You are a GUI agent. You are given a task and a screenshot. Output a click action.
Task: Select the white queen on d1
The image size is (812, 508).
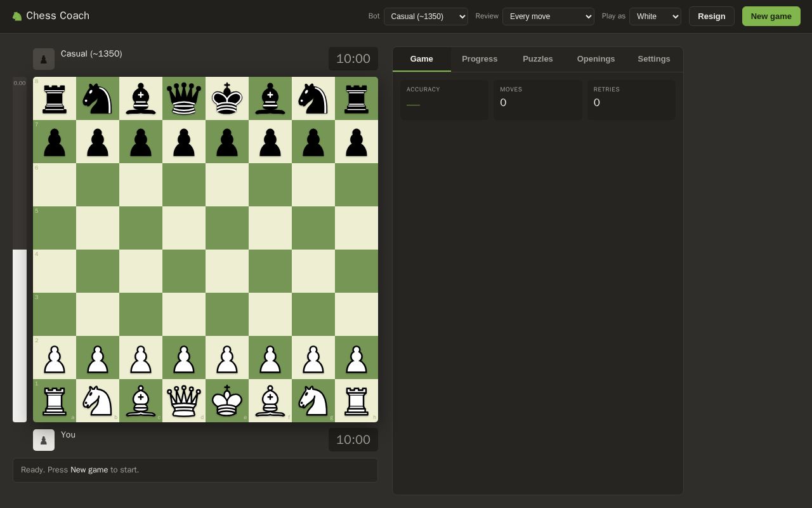[184, 401]
